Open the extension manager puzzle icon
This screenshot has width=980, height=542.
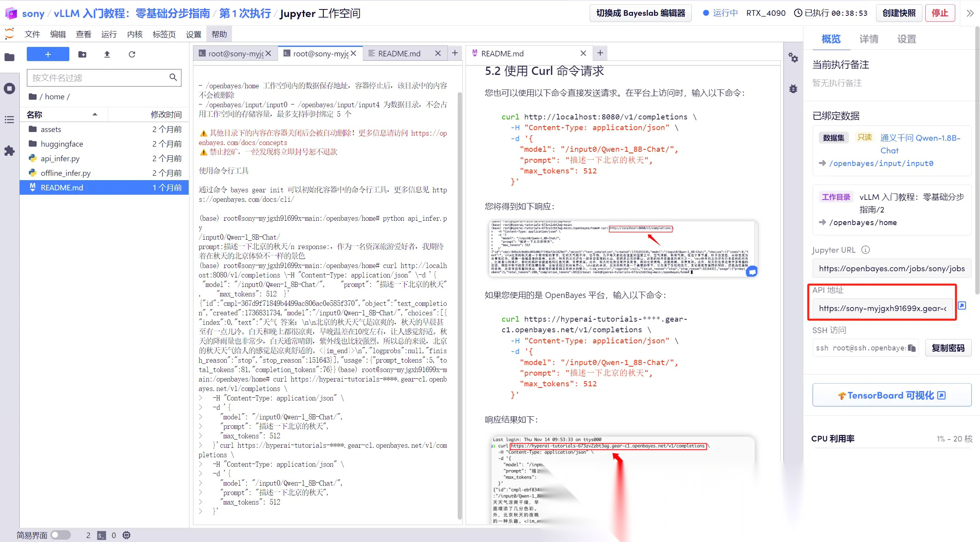(x=9, y=151)
